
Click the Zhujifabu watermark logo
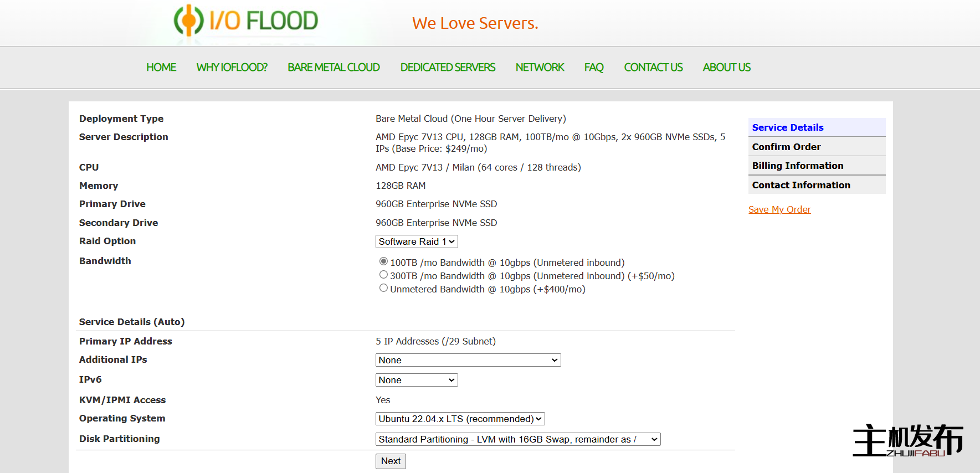tap(908, 441)
